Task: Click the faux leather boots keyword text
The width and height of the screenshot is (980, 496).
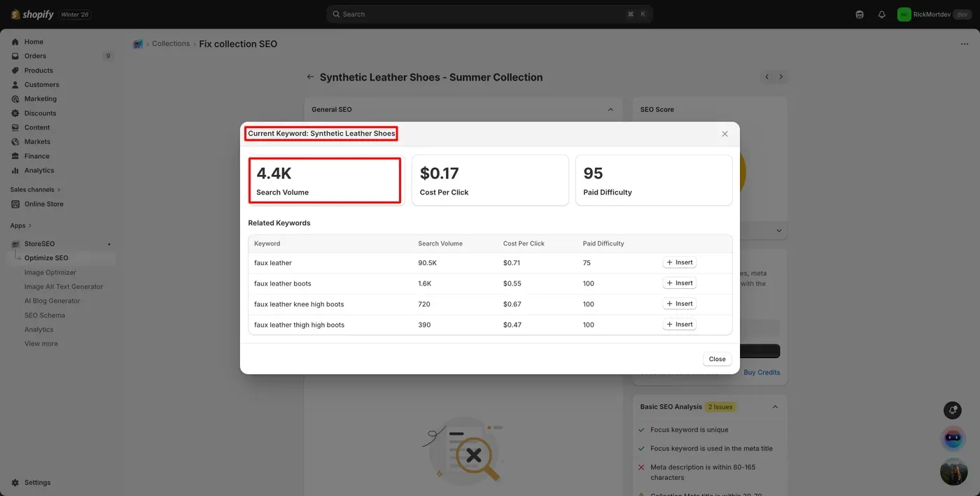Action: (283, 283)
